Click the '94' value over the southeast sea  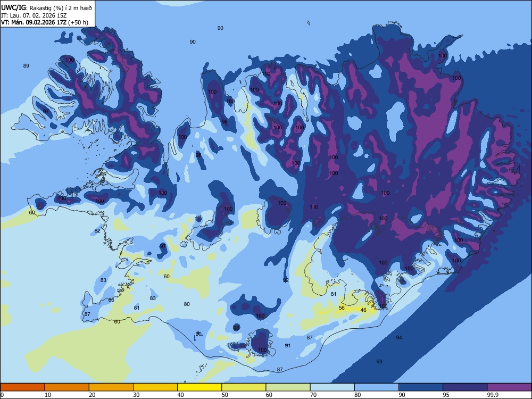(399, 337)
